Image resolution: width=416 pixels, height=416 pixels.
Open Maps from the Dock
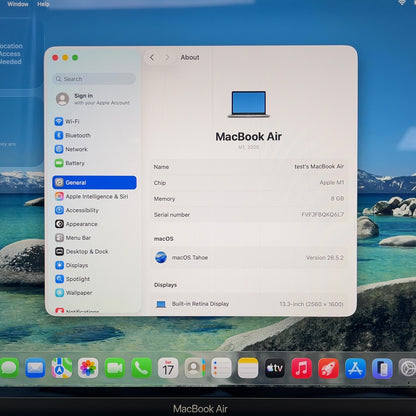(x=62, y=368)
